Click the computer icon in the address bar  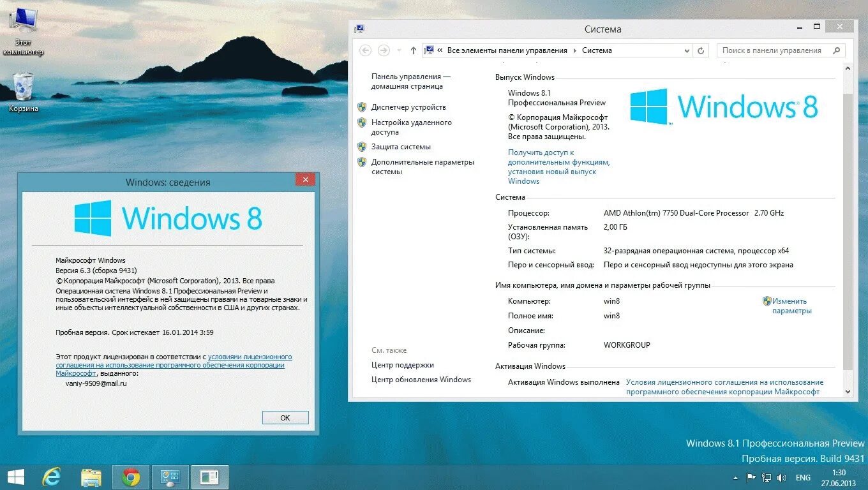coord(430,50)
